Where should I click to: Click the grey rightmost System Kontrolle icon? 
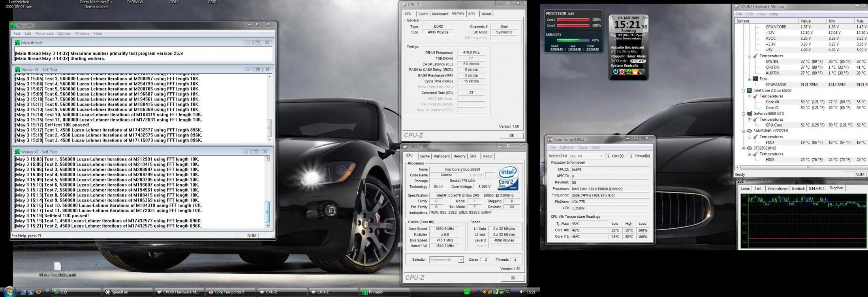(x=641, y=72)
